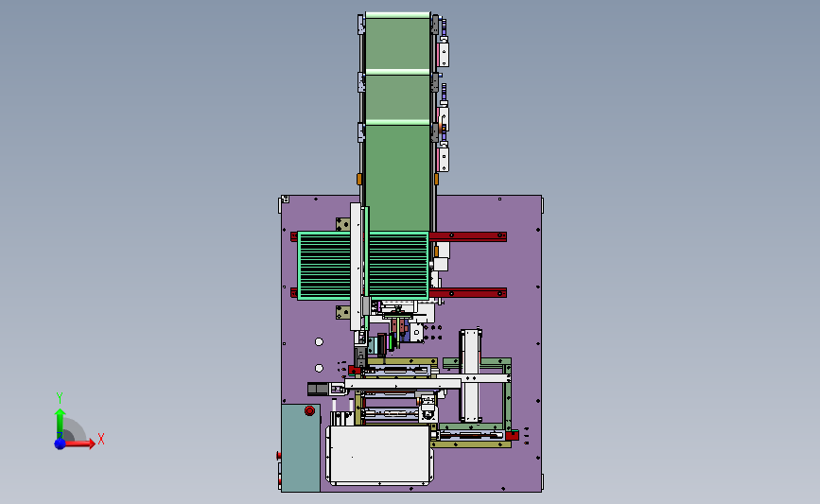Click the upper white circular hole in base plate
The height and width of the screenshot is (504, 820).
pyautogui.click(x=319, y=342)
